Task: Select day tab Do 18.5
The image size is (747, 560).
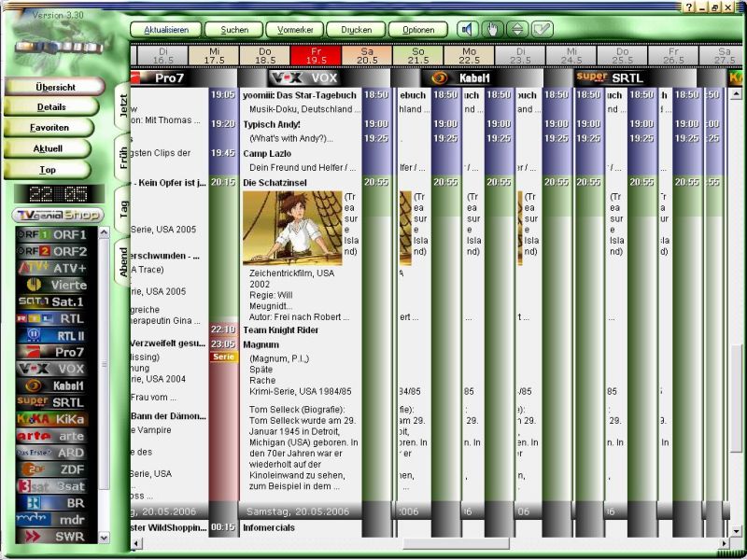Action: coord(265,55)
